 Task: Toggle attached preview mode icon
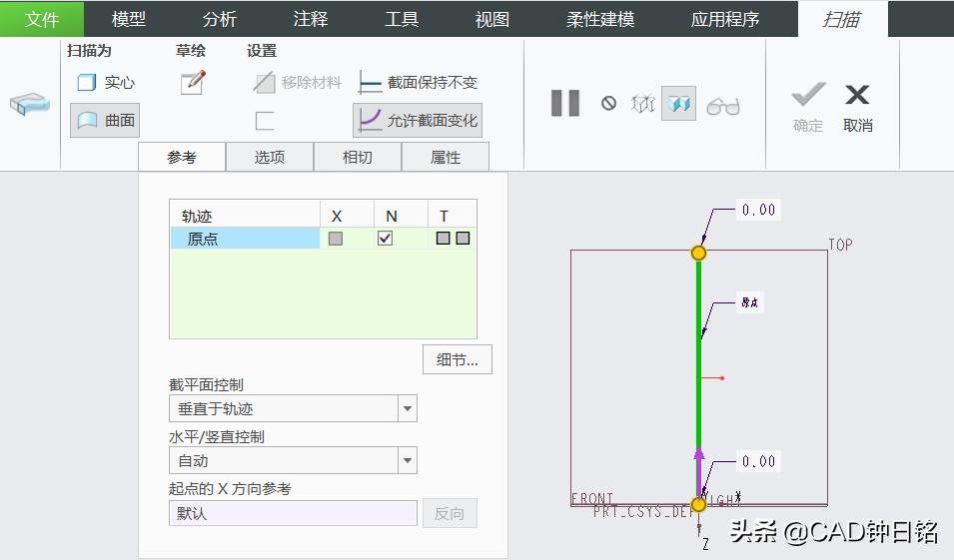click(678, 104)
